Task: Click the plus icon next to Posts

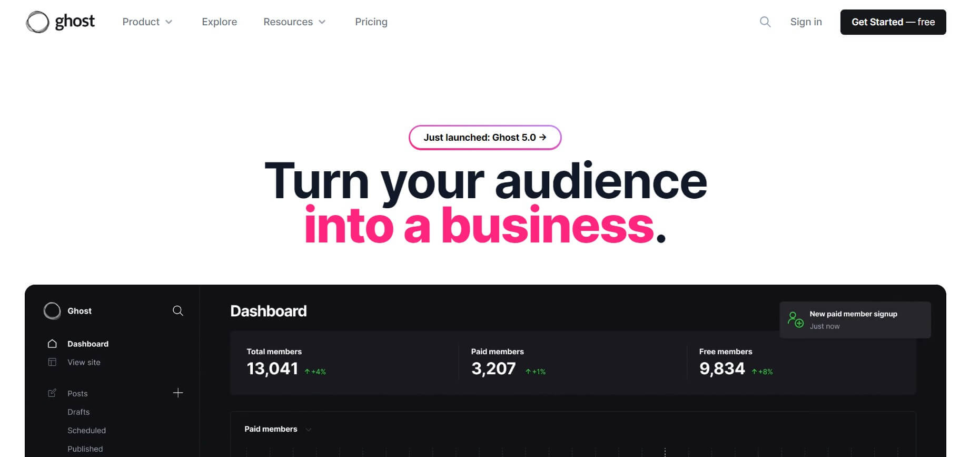Action: (178, 393)
